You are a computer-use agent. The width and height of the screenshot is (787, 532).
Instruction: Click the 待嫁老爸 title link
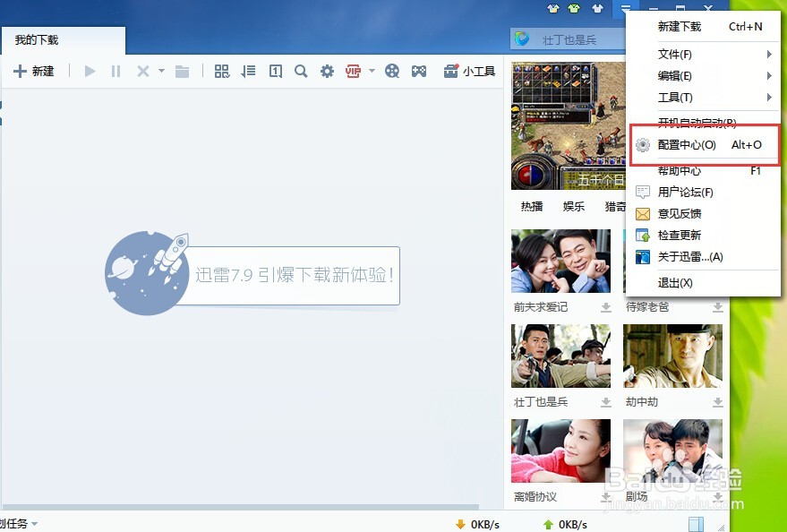[x=647, y=307]
